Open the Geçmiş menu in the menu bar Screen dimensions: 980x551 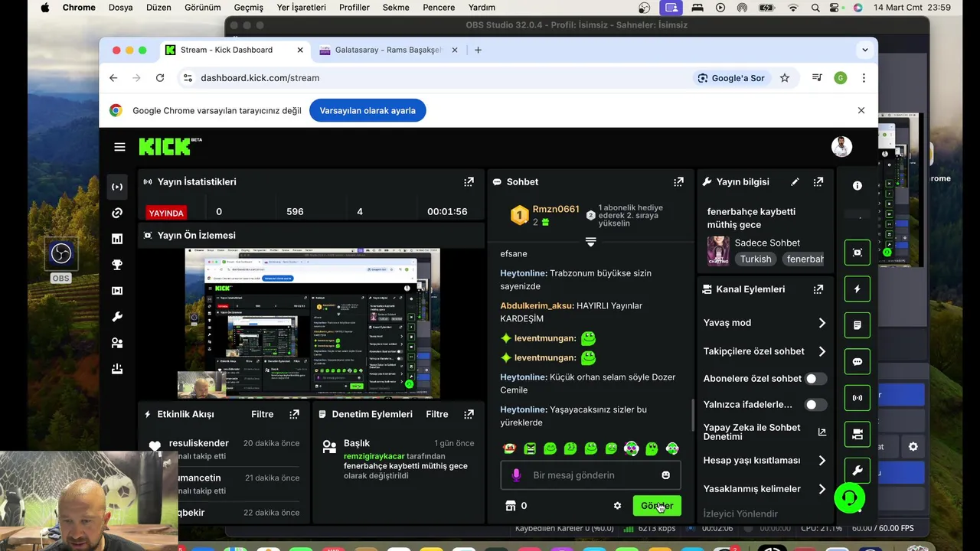[x=248, y=8]
